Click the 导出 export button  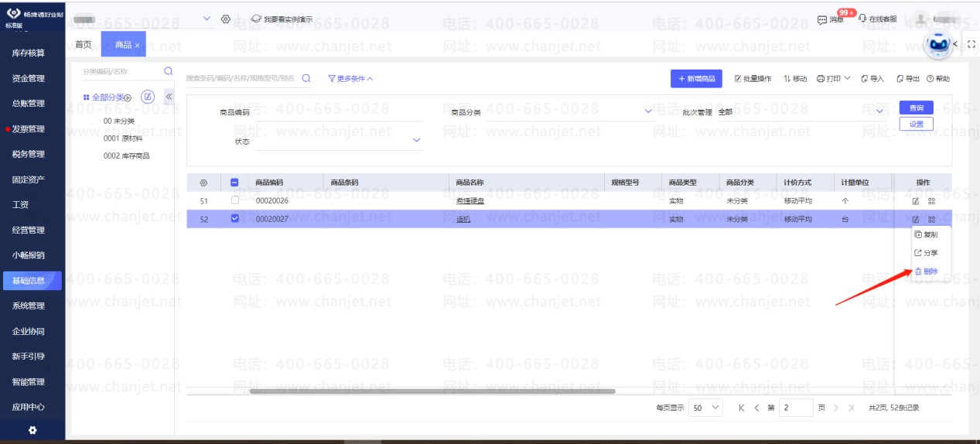tap(908, 79)
